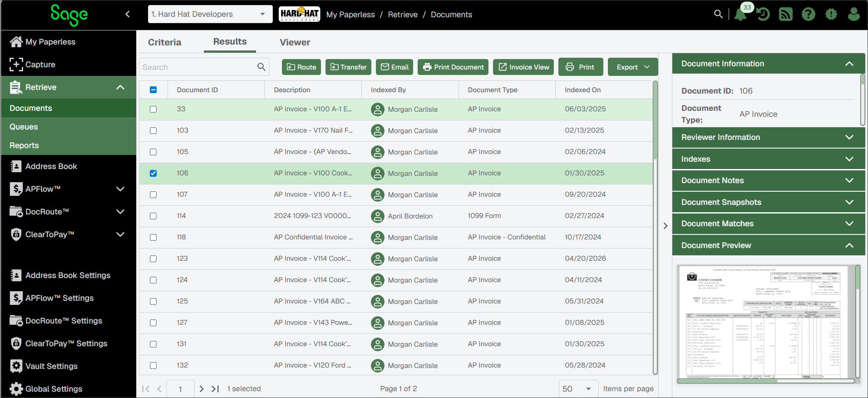Open the RSS feed icon
Screen dimensions: 868x398
786,15
